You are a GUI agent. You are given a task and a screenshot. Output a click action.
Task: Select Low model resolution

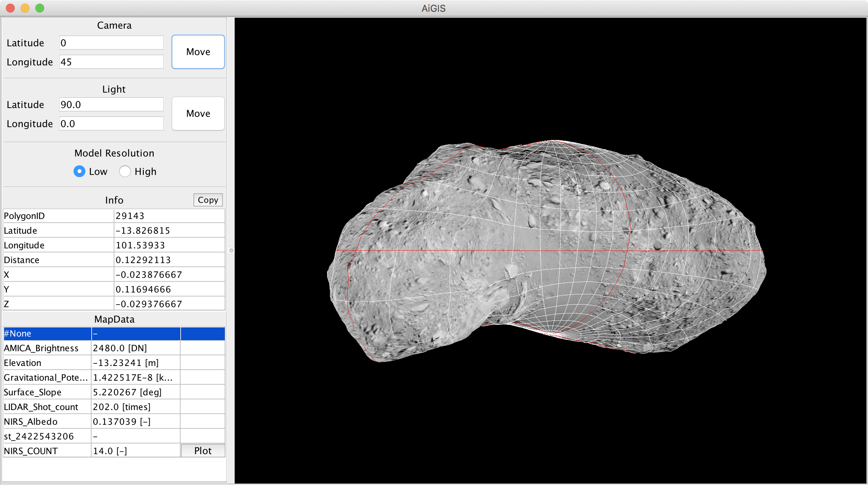tap(79, 172)
